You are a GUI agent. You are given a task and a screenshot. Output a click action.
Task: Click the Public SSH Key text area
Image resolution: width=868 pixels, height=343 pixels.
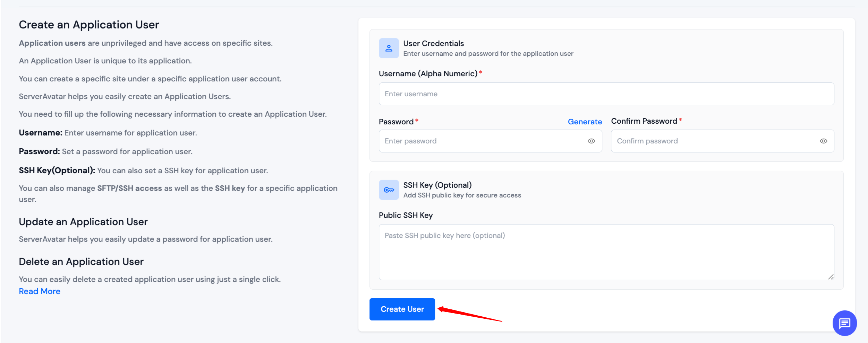(606, 252)
